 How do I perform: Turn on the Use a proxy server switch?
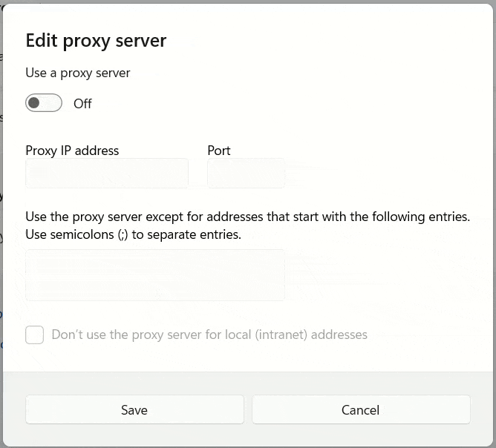pyautogui.click(x=44, y=103)
